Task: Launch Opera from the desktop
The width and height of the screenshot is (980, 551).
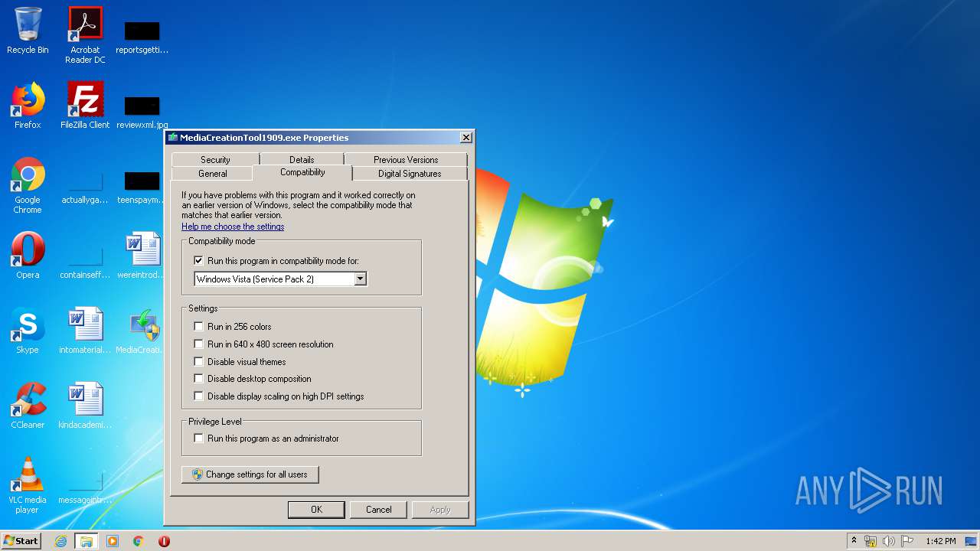Action: (x=28, y=256)
